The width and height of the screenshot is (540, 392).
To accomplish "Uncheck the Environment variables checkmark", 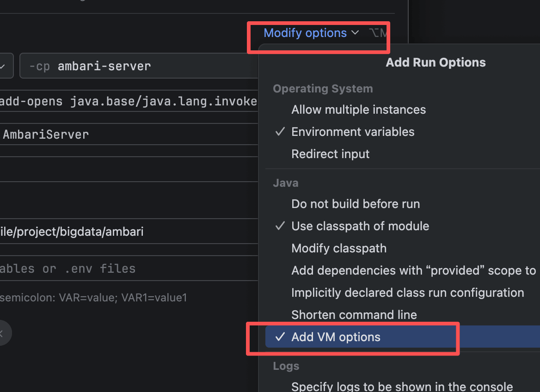I will point(280,132).
